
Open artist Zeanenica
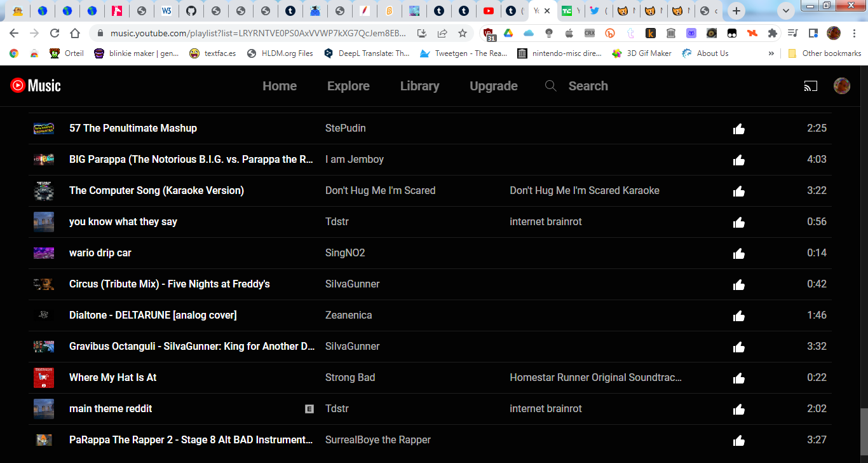coord(349,315)
